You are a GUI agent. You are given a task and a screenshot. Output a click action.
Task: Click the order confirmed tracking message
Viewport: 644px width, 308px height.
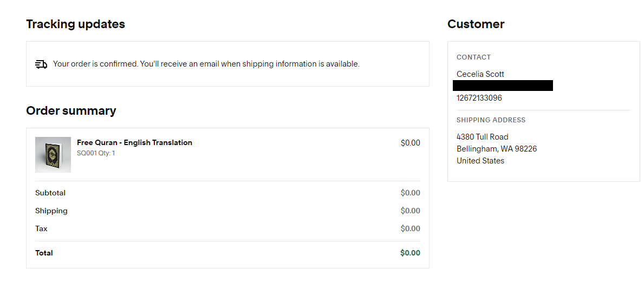[x=206, y=64]
